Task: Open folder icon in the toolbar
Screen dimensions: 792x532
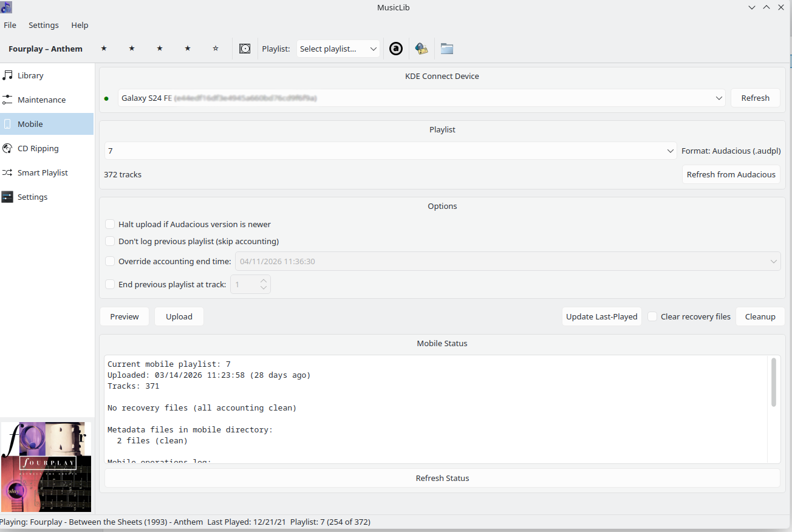Action: coord(447,49)
